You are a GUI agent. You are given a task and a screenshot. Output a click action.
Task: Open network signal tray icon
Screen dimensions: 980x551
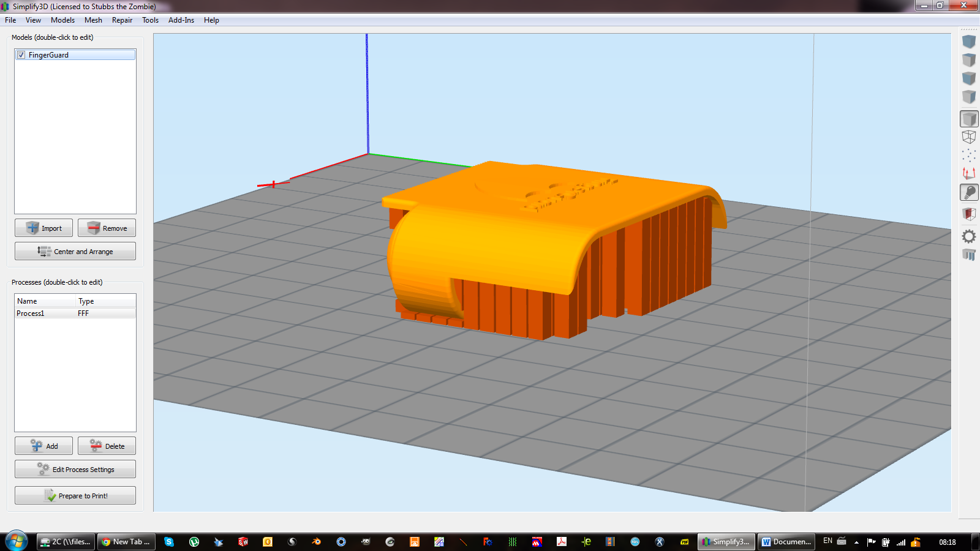(x=901, y=542)
